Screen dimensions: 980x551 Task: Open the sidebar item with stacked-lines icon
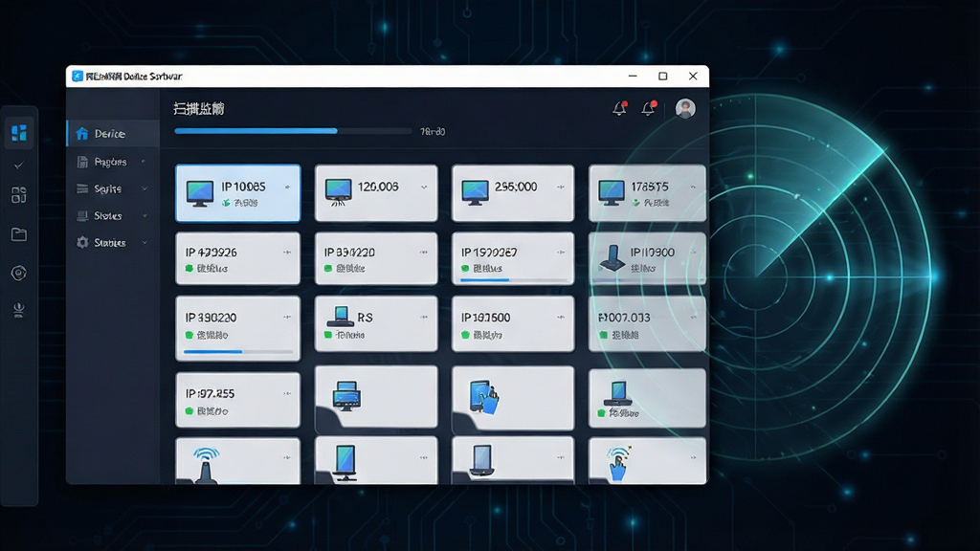pyautogui.click(x=113, y=188)
